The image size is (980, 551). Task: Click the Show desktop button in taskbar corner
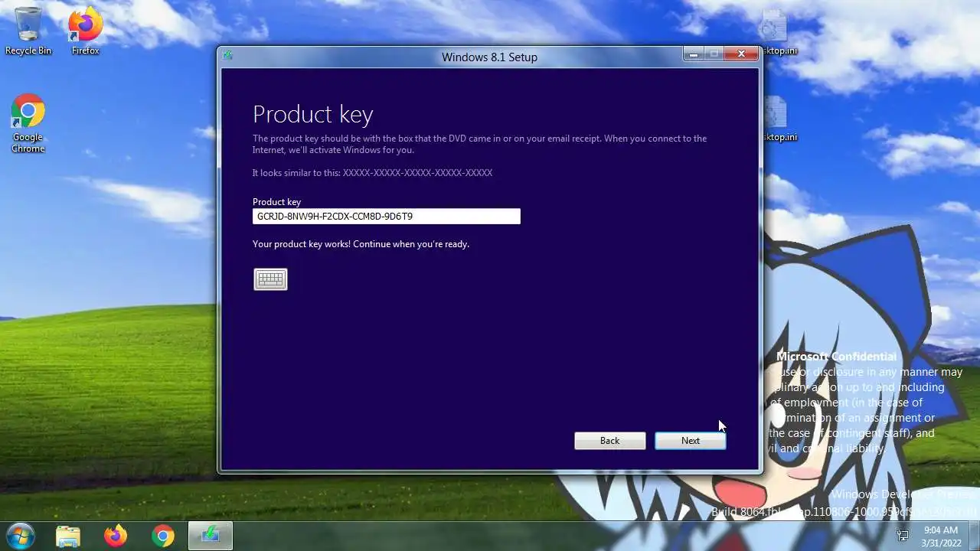point(974,536)
